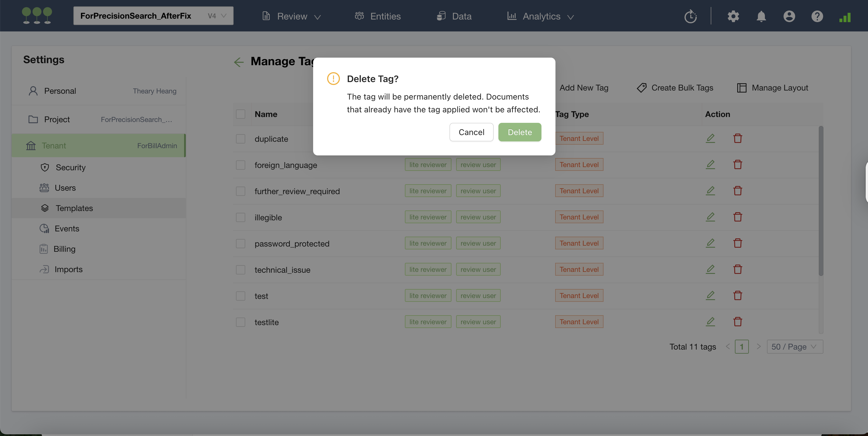The width and height of the screenshot is (868, 436).
Task: Open the notifications bell
Action: (761, 16)
